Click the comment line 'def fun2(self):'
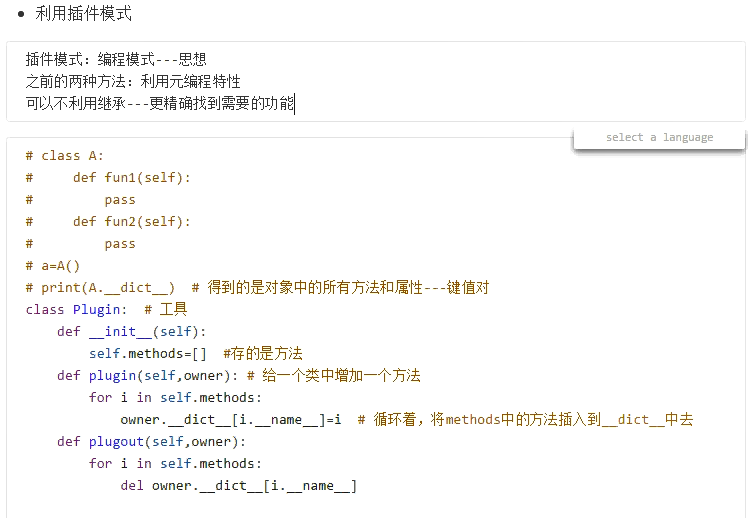The image size is (748, 518). point(132,221)
